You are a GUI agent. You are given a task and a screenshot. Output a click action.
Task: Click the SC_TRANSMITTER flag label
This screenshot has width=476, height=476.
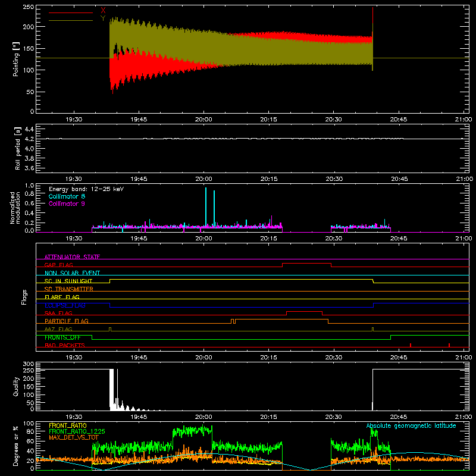pyautogui.click(x=68, y=289)
